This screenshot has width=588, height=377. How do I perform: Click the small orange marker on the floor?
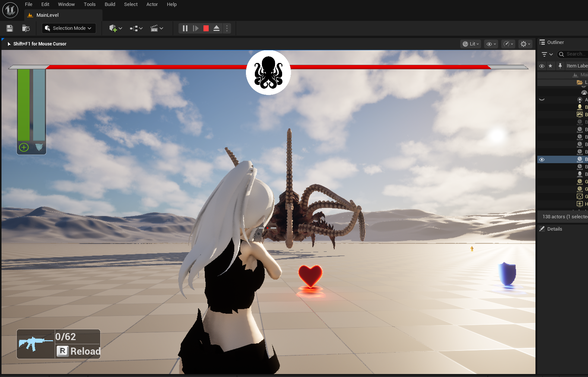pos(472,248)
